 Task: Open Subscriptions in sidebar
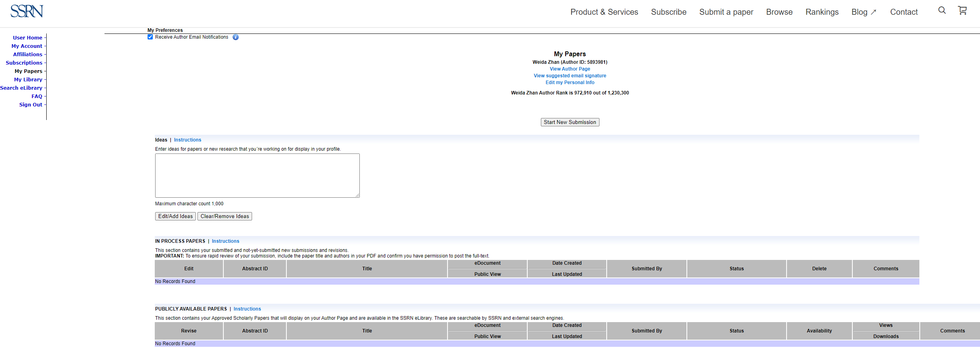[x=24, y=63]
